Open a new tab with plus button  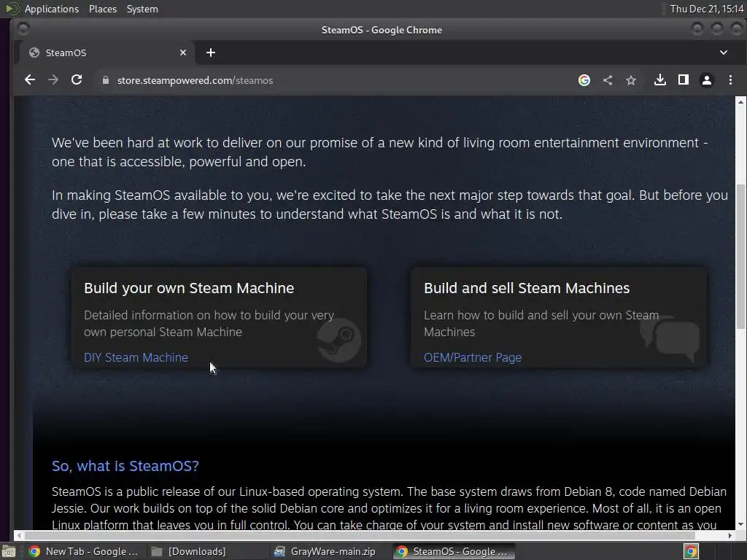coord(211,52)
